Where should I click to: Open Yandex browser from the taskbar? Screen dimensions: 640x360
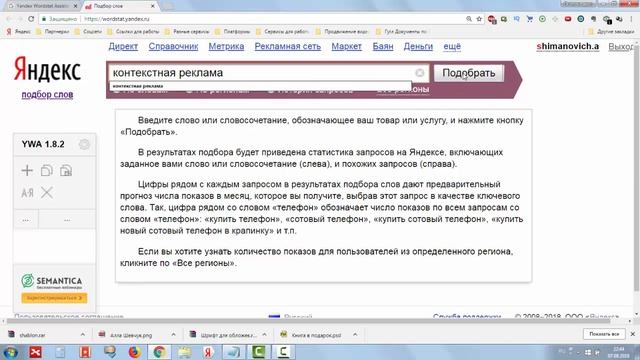tap(208, 352)
